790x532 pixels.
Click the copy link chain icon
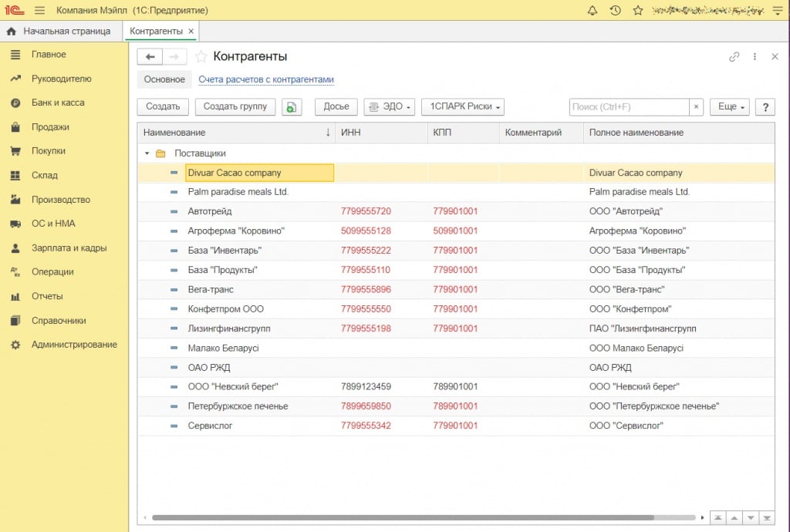734,56
